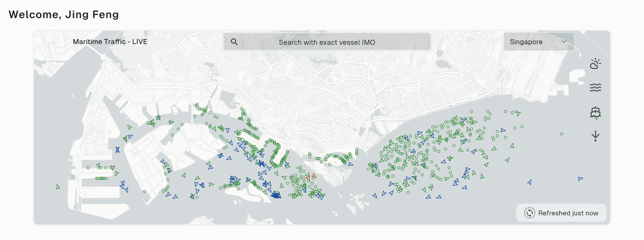This screenshot has height=240, width=644.
Task: Select the Maritime Traffic - LIVE label
Action: (x=110, y=42)
